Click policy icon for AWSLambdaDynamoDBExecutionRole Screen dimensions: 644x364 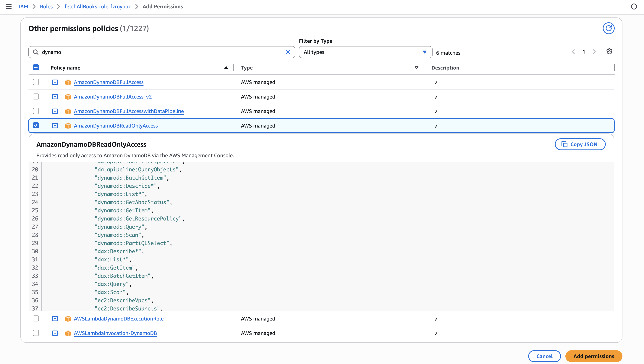click(x=68, y=319)
